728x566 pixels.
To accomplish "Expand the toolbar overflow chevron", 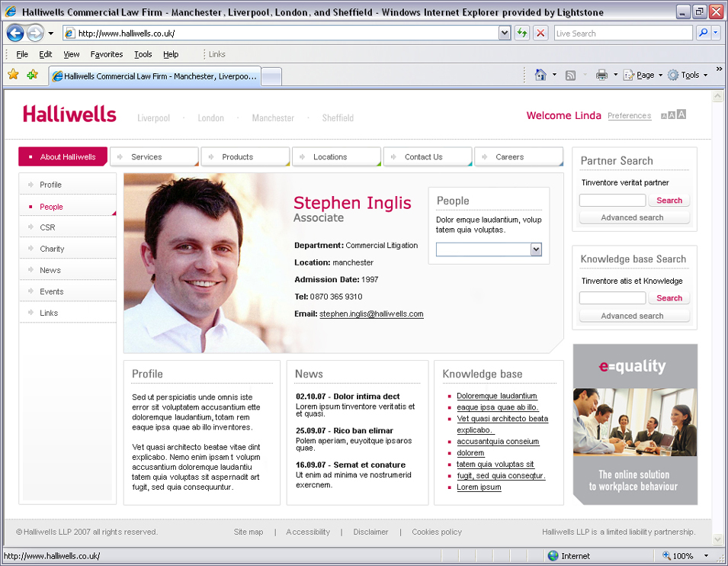I will pos(719,69).
